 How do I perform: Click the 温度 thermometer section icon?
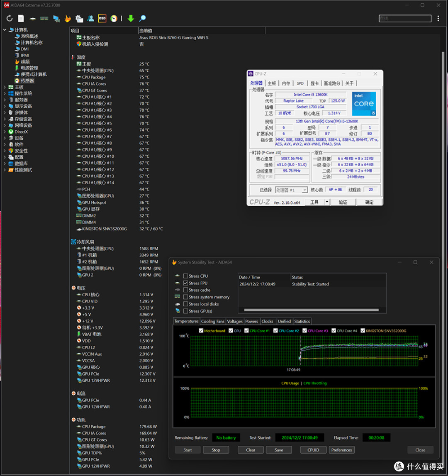(x=73, y=57)
